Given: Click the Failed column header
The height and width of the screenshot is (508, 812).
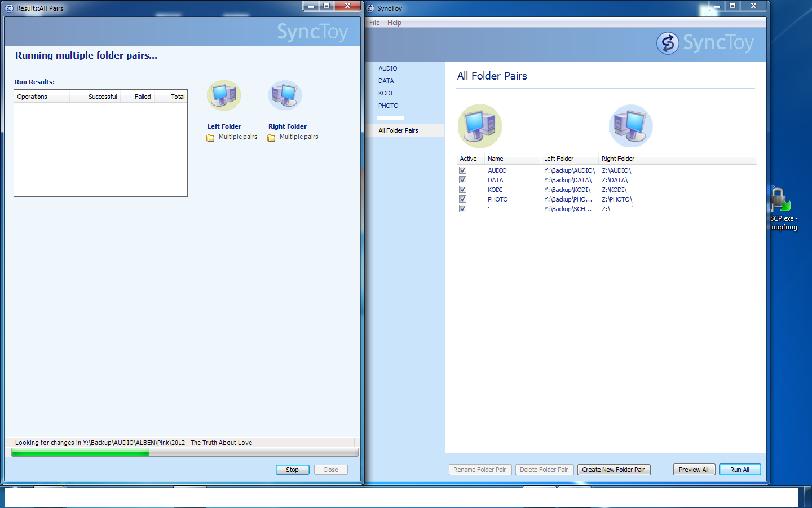Looking at the screenshot, I should (137, 97).
